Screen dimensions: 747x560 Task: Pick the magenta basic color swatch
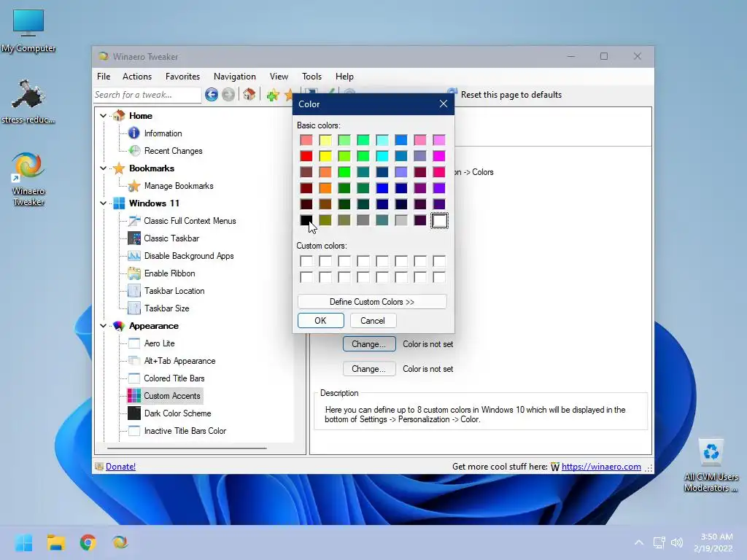click(439, 156)
